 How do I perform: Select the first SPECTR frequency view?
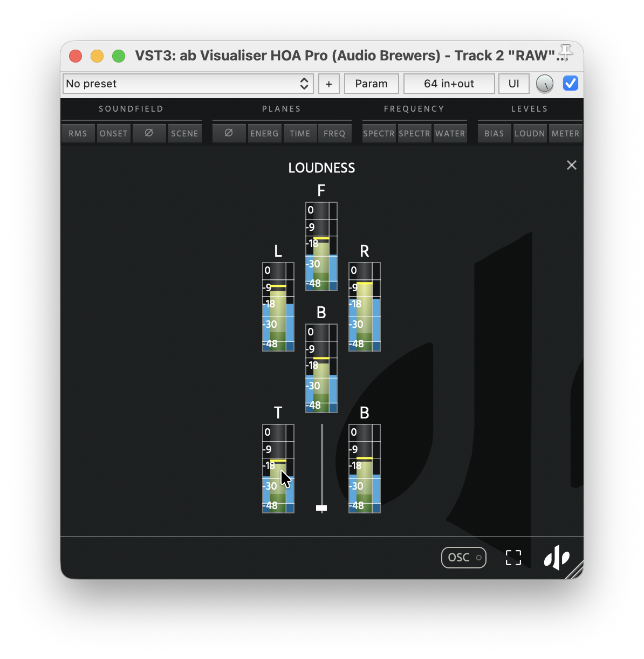[379, 133]
